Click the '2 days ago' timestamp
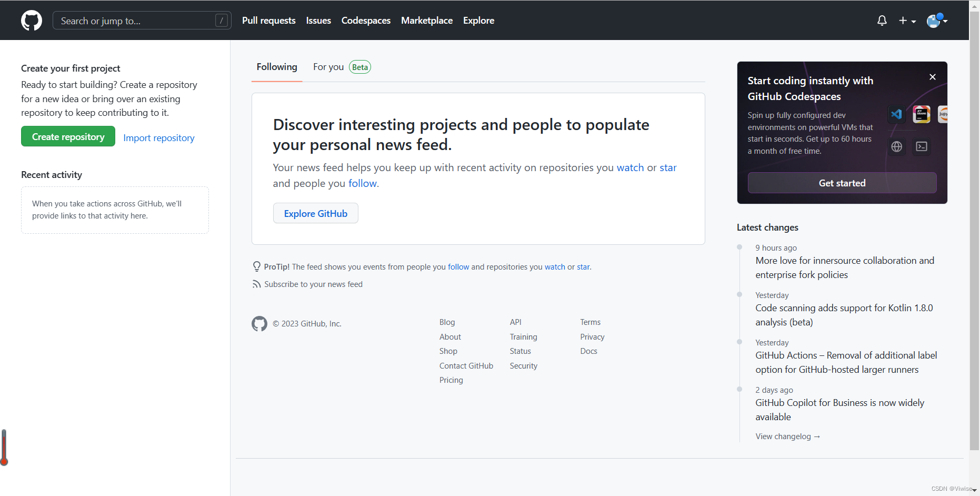Image resolution: width=980 pixels, height=496 pixels. [x=774, y=390]
